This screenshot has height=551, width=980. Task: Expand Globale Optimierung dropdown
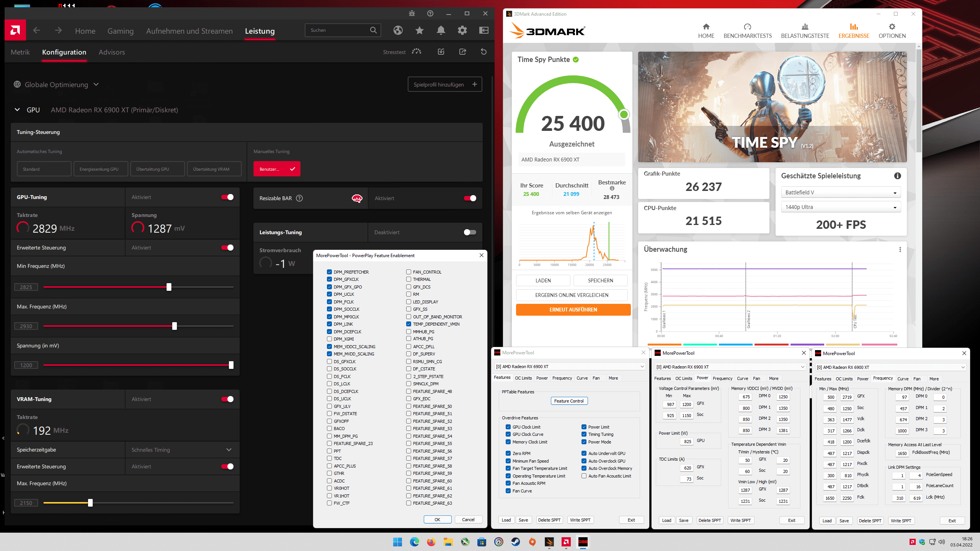pyautogui.click(x=57, y=85)
